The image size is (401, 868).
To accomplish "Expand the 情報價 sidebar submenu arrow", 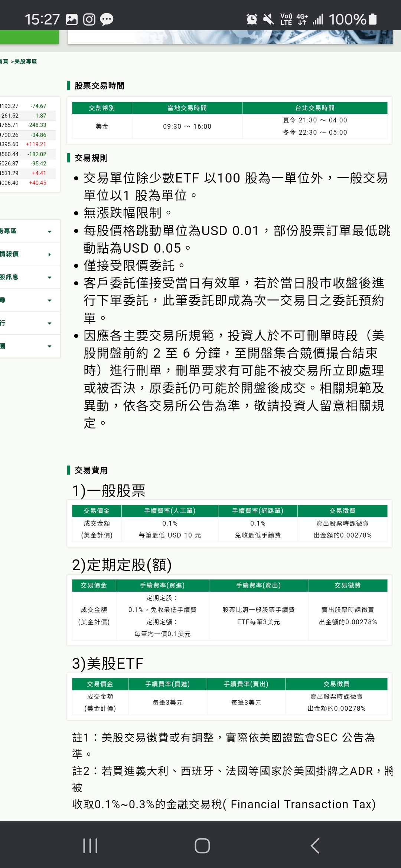I will (49, 254).
